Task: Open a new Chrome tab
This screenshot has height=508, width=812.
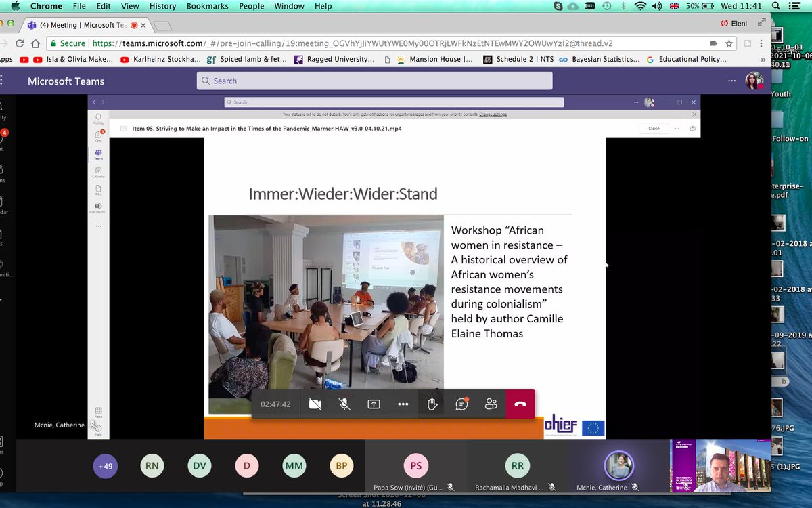Action: coord(162,26)
